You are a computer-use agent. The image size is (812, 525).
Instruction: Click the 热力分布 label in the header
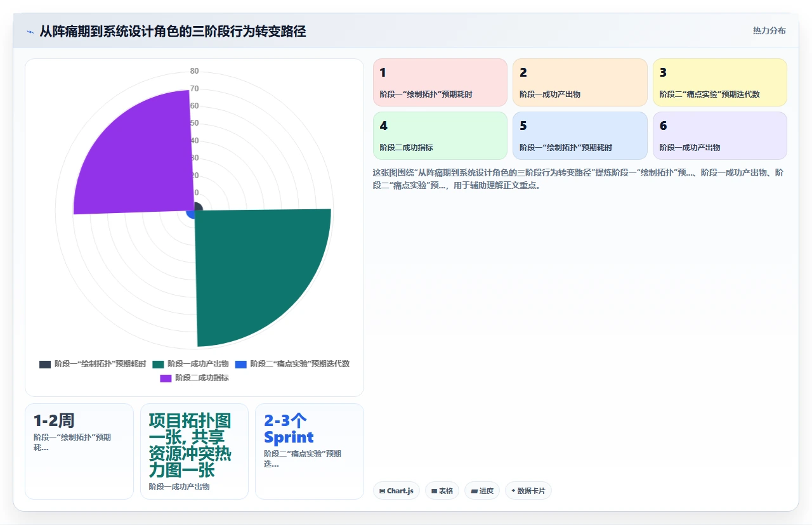[769, 30]
